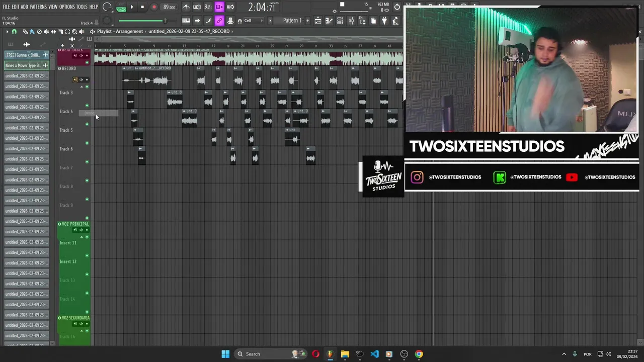Select the playlist Slip tool
Viewport: 644px width, 362px height.
(53, 32)
